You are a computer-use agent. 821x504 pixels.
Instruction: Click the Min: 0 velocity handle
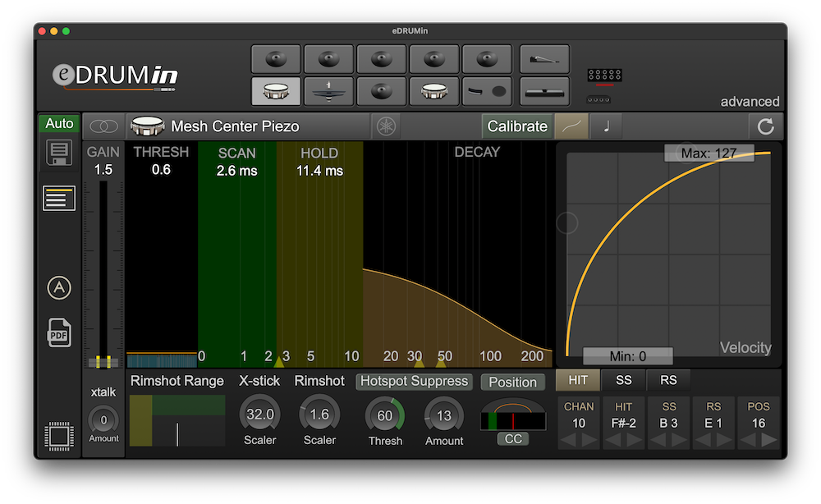[628, 356]
